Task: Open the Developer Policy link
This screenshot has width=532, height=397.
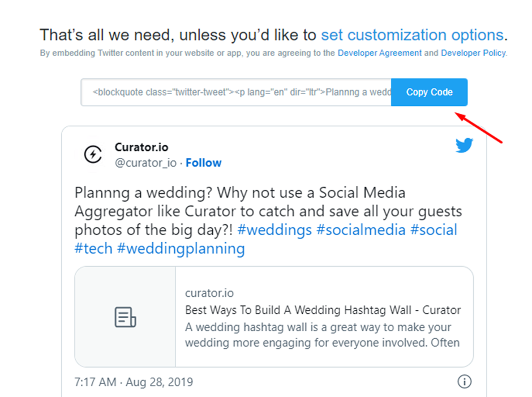Action: pyautogui.click(x=473, y=53)
